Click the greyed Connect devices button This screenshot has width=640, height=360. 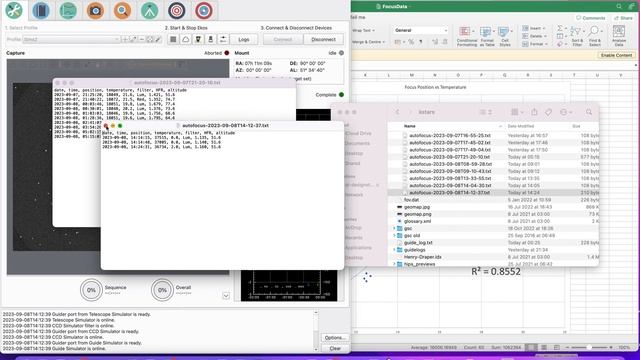tap(283, 40)
